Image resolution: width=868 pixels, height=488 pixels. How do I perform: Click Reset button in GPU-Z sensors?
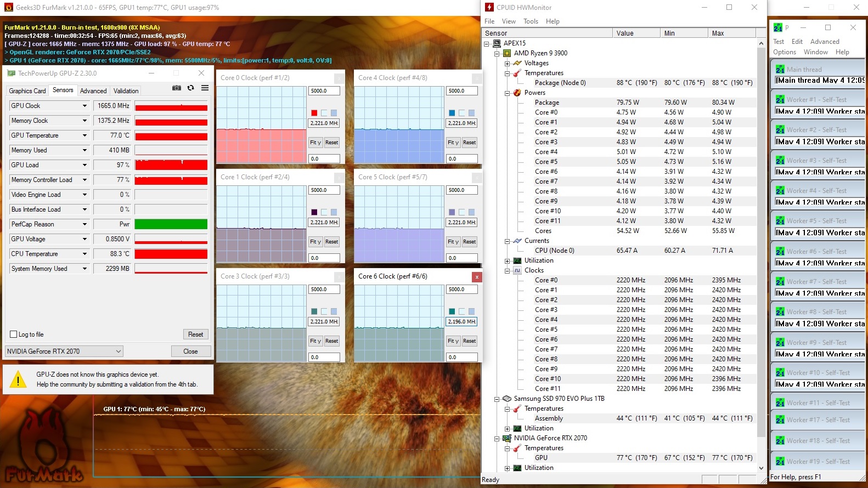(x=195, y=334)
